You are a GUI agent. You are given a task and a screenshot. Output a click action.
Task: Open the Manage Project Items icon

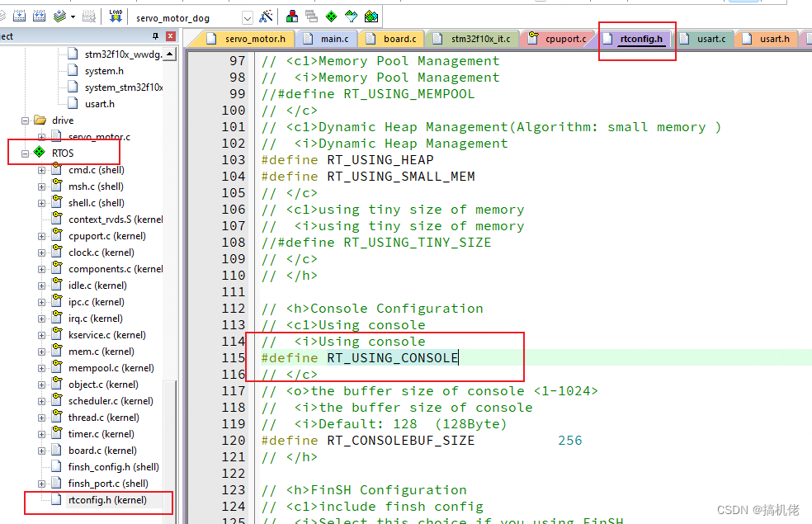click(x=292, y=16)
